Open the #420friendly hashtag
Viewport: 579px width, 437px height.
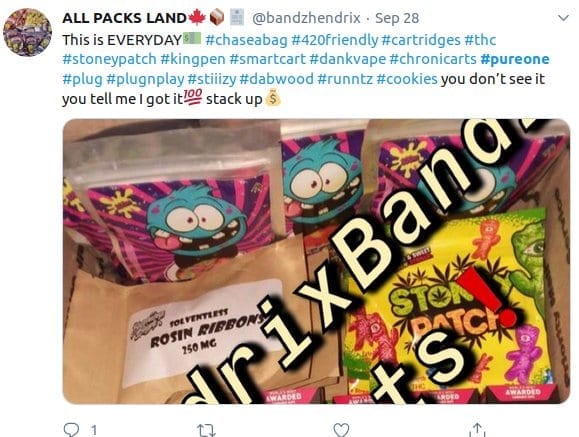point(335,40)
